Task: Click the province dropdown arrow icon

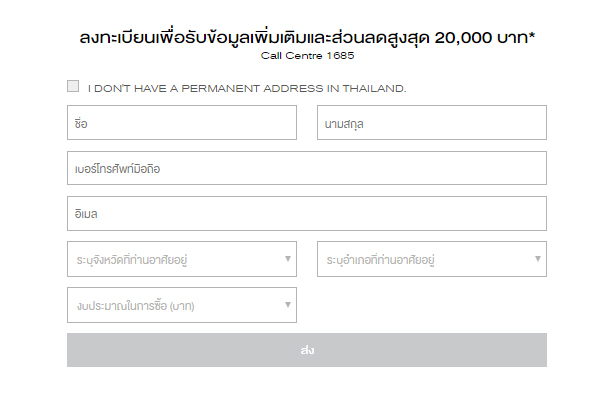Action: (x=288, y=259)
